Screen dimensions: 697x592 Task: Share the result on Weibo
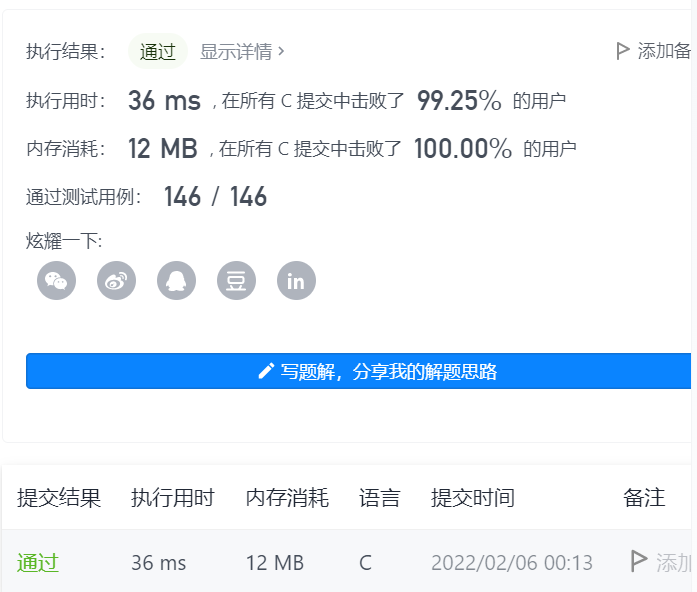point(117,281)
